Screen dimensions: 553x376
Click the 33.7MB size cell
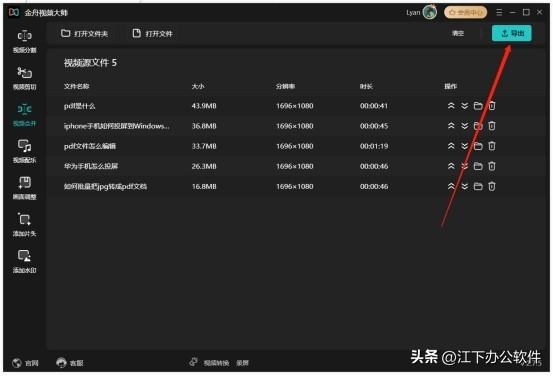204,146
